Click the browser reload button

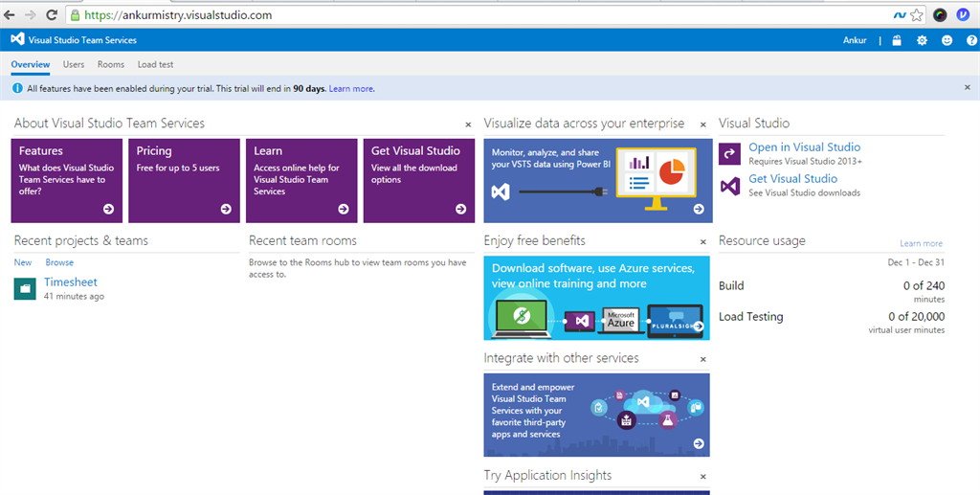(52, 15)
